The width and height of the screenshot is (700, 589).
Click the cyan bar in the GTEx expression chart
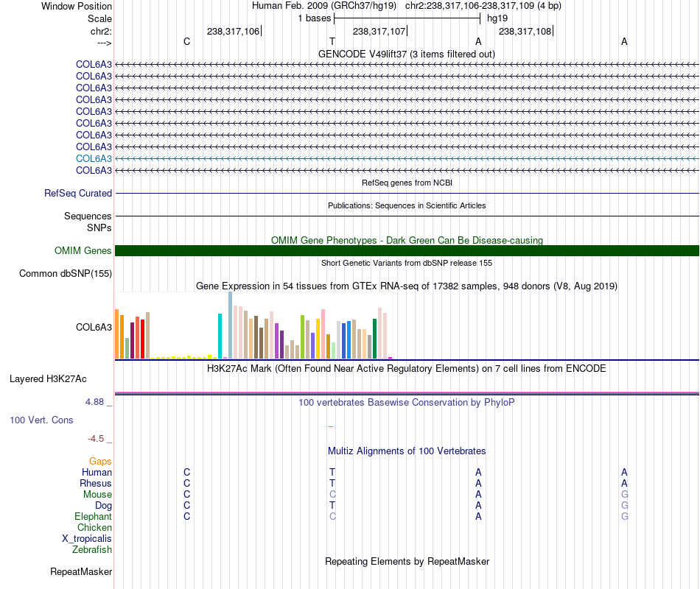point(220,336)
